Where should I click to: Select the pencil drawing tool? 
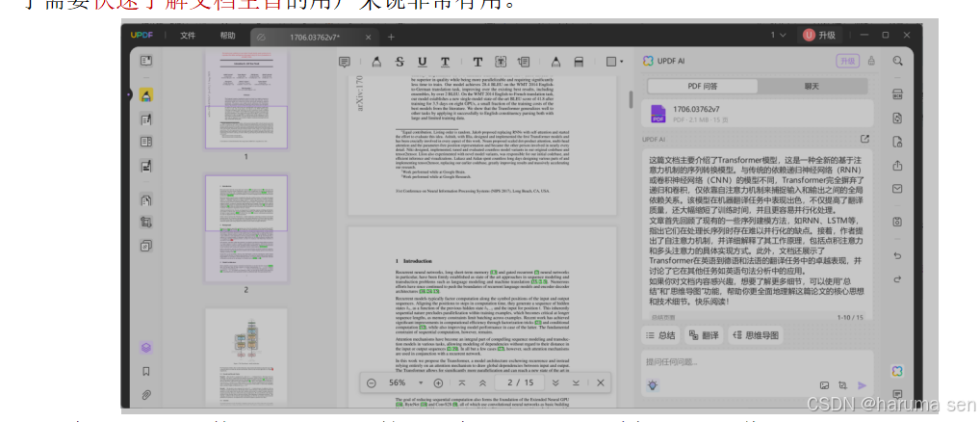[x=555, y=62]
